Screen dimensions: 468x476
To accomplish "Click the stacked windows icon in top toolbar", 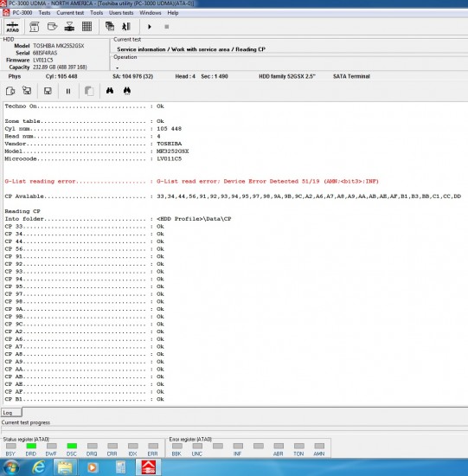I will [110, 27].
